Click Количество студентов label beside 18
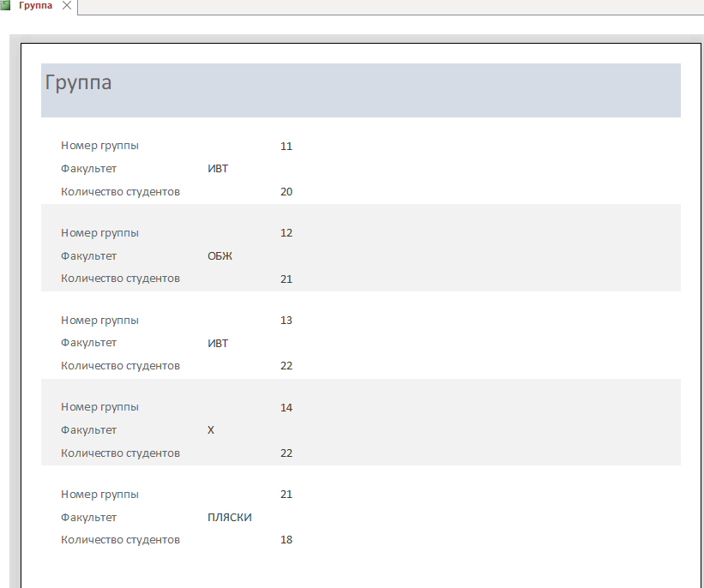The width and height of the screenshot is (704, 588). (120, 540)
